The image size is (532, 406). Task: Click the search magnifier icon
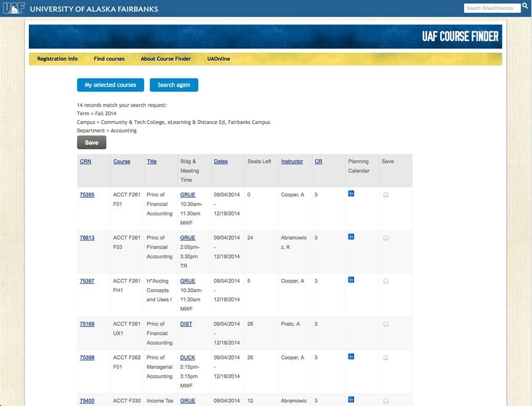pos(525,6)
